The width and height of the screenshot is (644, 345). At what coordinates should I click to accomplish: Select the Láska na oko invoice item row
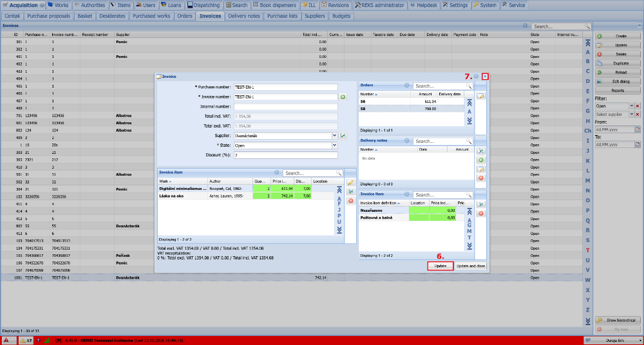tap(246, 196)
